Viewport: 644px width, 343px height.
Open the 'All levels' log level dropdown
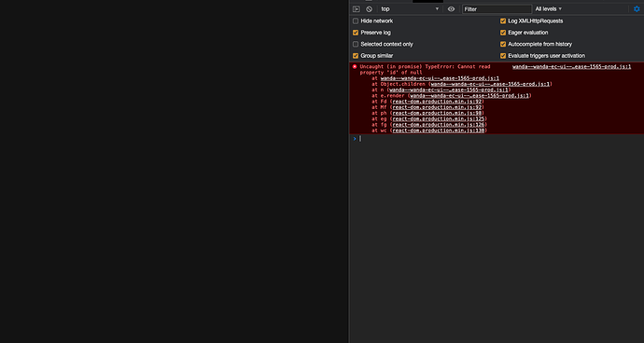[x=548, y=9]
